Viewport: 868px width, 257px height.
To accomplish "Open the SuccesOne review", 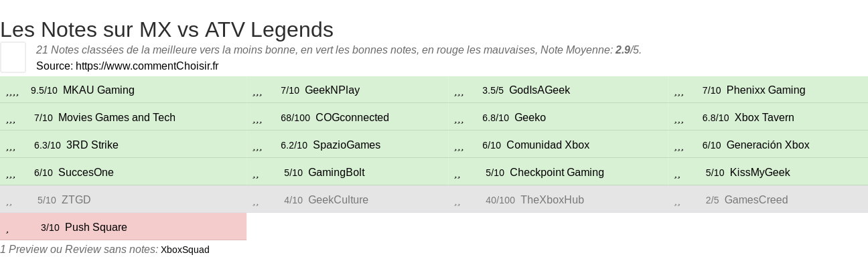I will pos(86,173).
